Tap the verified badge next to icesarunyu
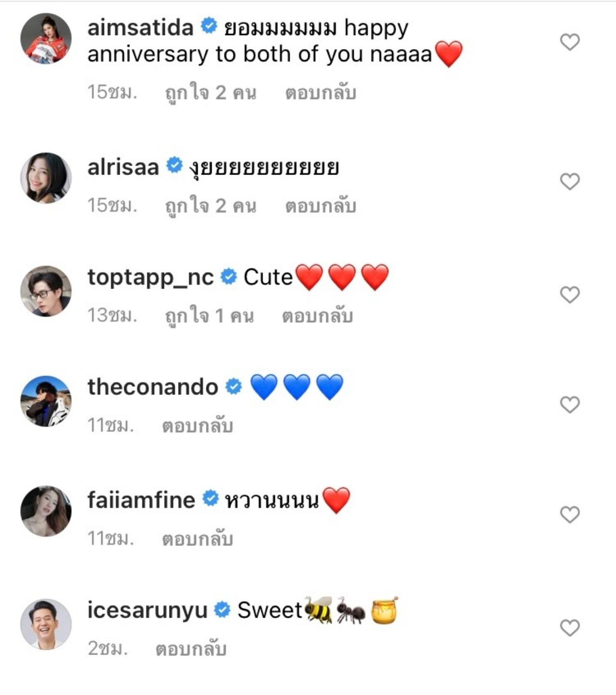This screenshot has height=695, width=616. click(222, 610)
